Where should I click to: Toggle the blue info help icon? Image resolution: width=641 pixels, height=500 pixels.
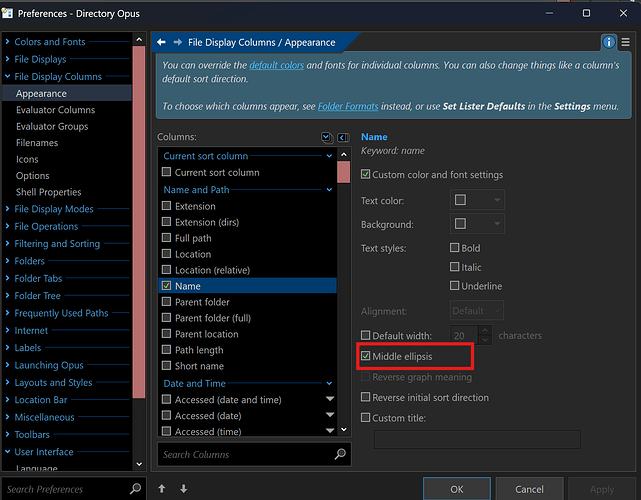tap(609, 42)
